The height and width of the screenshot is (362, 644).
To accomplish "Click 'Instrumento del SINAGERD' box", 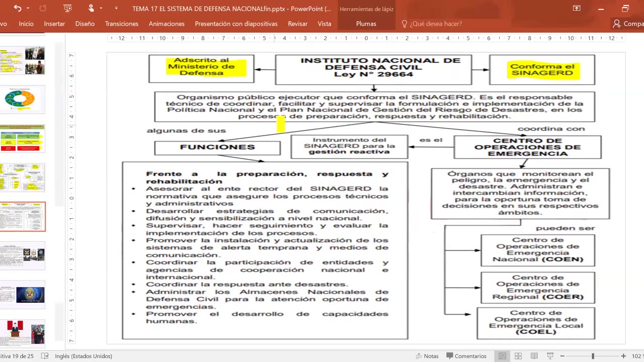I will (349, 146).
